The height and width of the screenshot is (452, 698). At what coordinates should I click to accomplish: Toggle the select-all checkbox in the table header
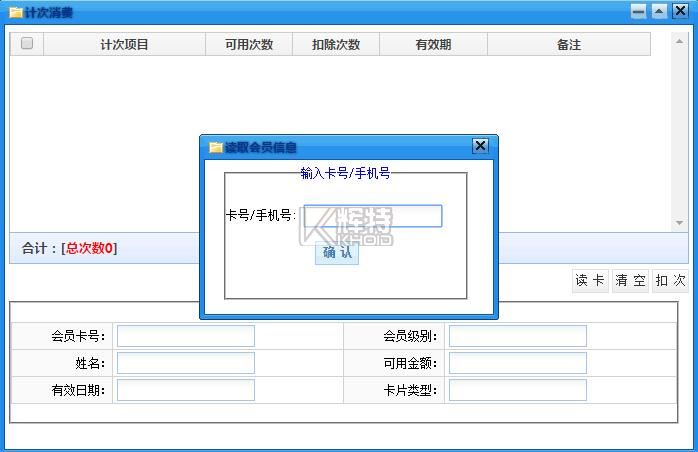point(27,44)
